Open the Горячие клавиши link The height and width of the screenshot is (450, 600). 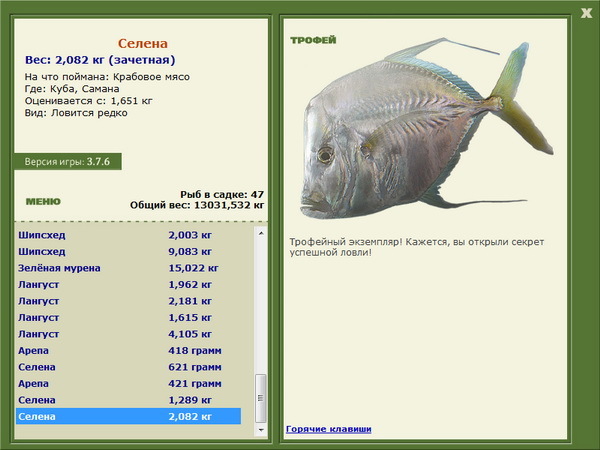(x=329, y=429)
